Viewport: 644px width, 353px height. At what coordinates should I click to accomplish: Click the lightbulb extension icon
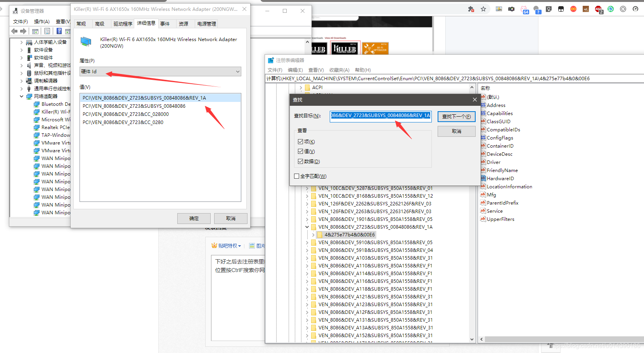click(549, 9)
